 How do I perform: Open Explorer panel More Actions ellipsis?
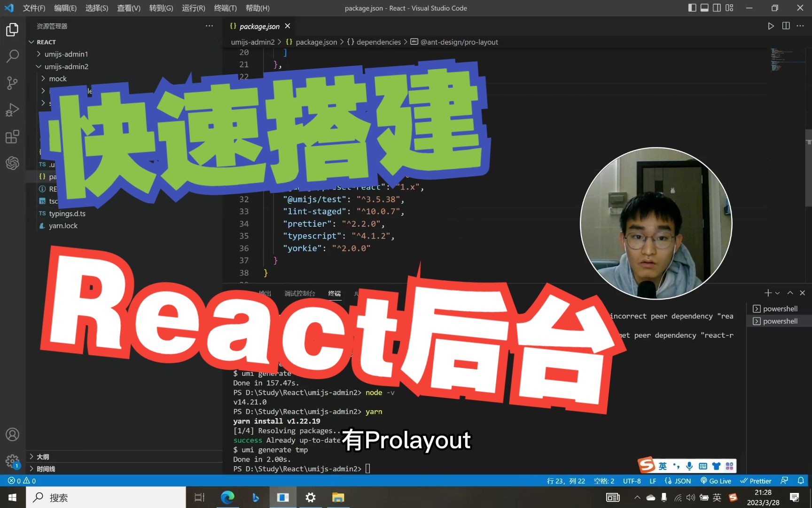pyautogui.click(x=209, y=26)
